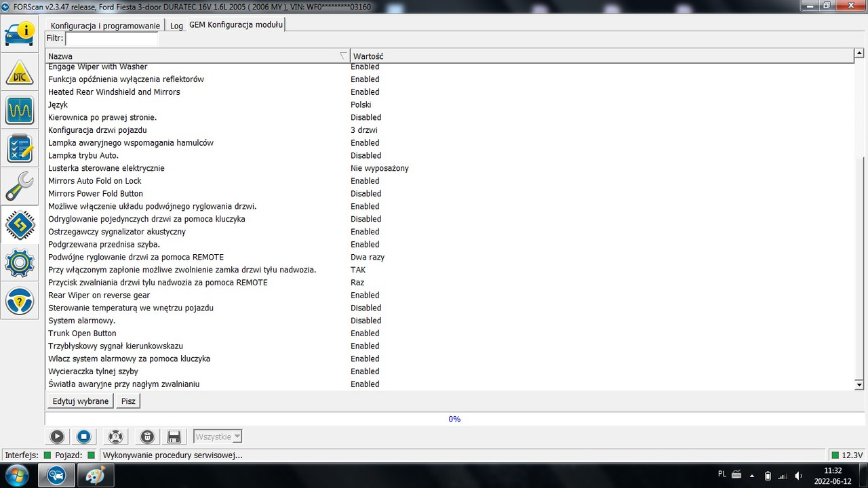This screenshot has width=868, height=488.
Task: Click the Dwa razy value
Action: coord(368,258)
